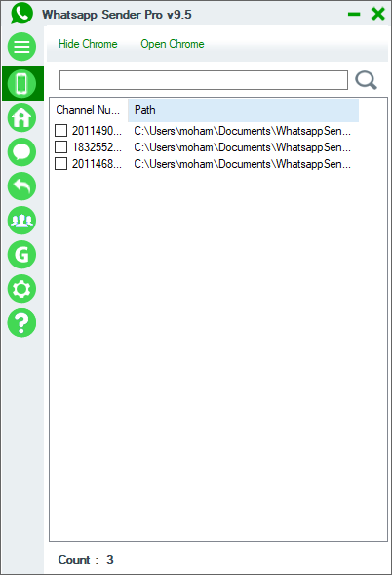Click Open Chrome button
392x575 pixels.
173,44
